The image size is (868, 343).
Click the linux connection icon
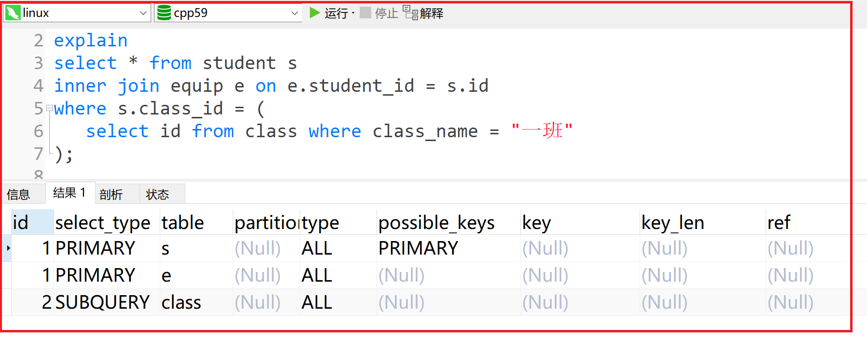point(13,13)
